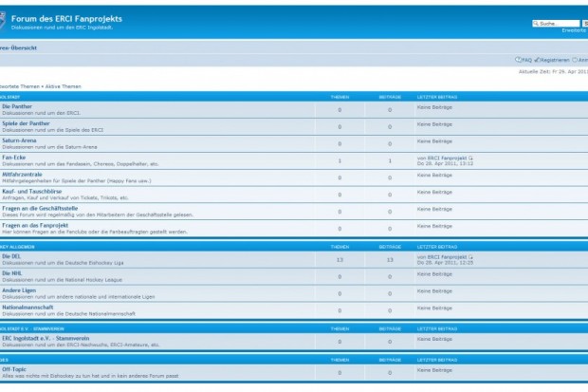Click the date Do 28. Apr 2011, 13:12
This screenshot has width=588, height=392.
[x=445, y=163]
